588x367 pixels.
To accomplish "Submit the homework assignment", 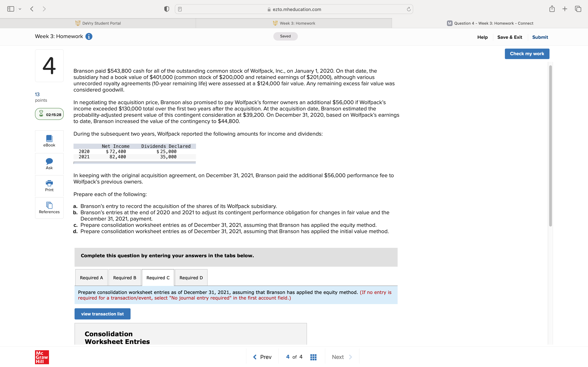I will tap(540, 37).
